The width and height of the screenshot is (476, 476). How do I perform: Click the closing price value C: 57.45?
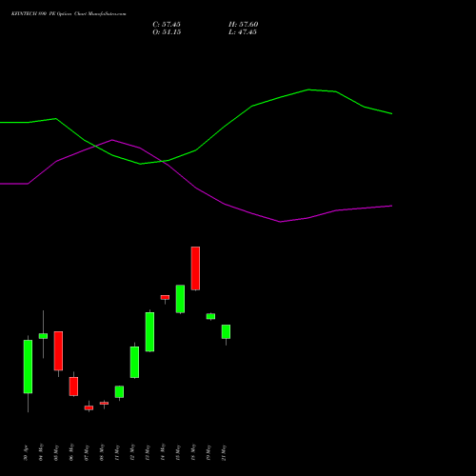(x=167, y=25)
